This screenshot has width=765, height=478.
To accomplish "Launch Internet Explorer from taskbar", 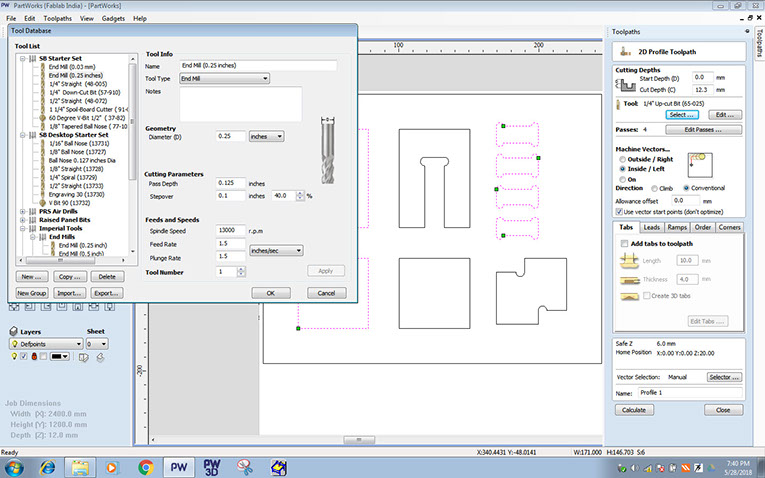I will pos(47,467).
